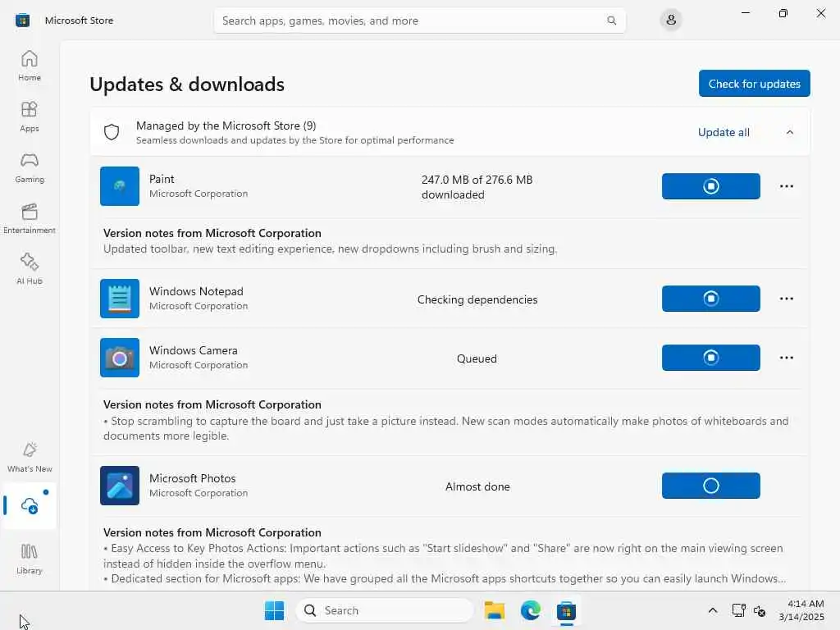Click the Microsoft Photos title text
Viewport: 840px width, 630px height.
(x=192, y=478)
